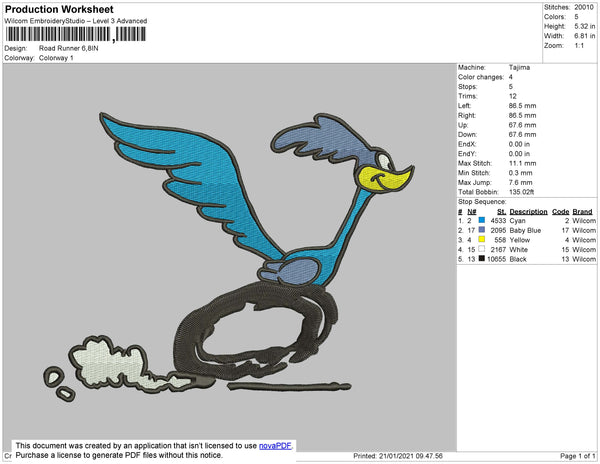Click the Baby Blue color swatch
This screenshot has height=464, width=600.
[482, 230]
